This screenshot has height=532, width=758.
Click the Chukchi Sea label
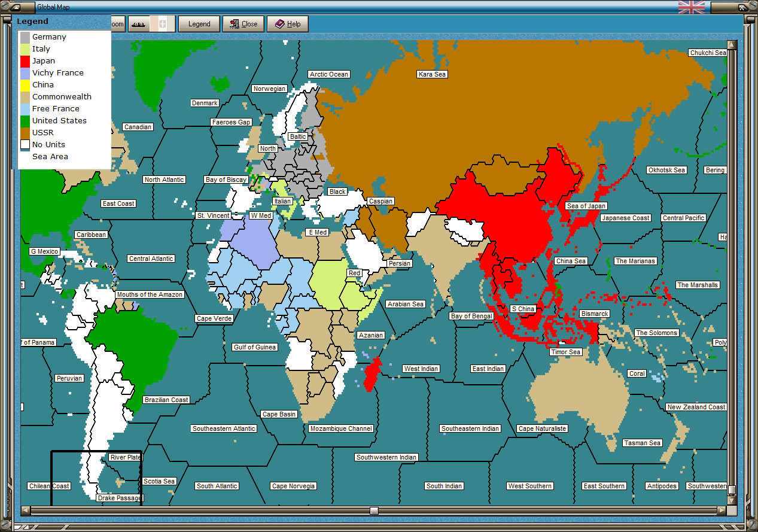pos(708,53)
